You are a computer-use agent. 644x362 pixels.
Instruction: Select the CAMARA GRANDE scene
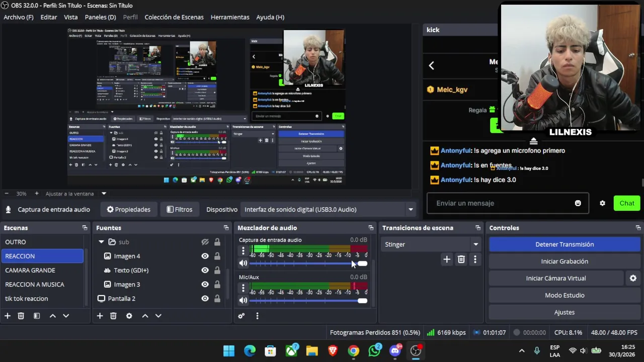pyautogui.click(x=42, y=270)
